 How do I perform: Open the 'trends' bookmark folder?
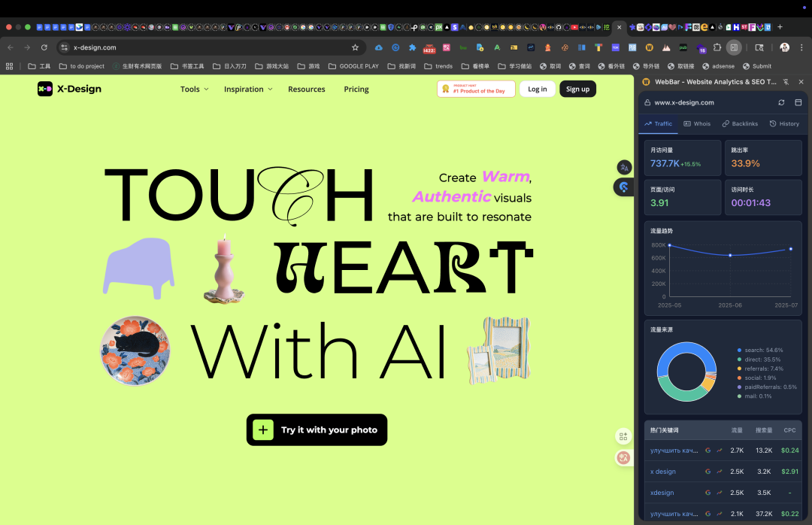click(x=438, y=66)
